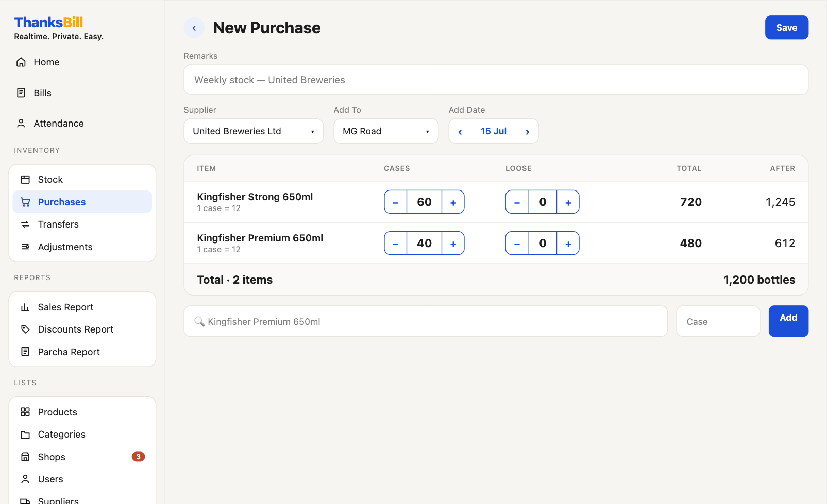Click the product search input field
Viewport: 827px width, 504px height.
click(x=426, y=321)
